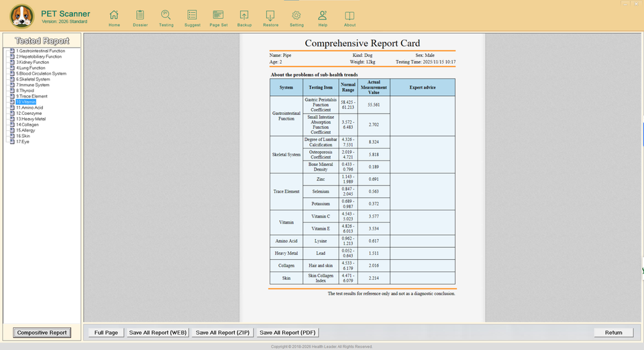Click the Degree of Lumbar Calcification cell
The height and width of the screenshot is (350, 644).
pyautogui.click(x=321, y=142)
